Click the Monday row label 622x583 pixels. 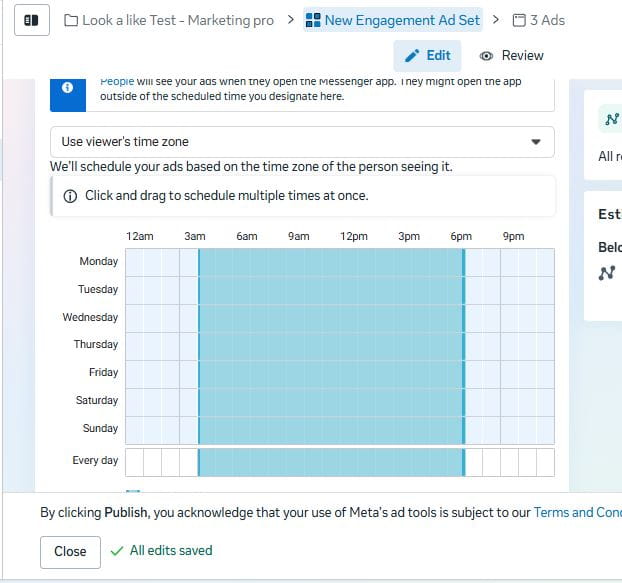click(x=99, y=261)
